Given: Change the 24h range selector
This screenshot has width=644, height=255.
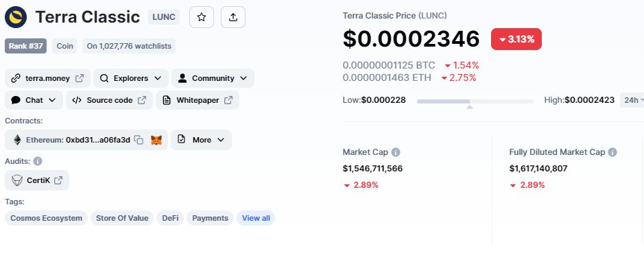Looking at the screenshot, I should point(632,100).
